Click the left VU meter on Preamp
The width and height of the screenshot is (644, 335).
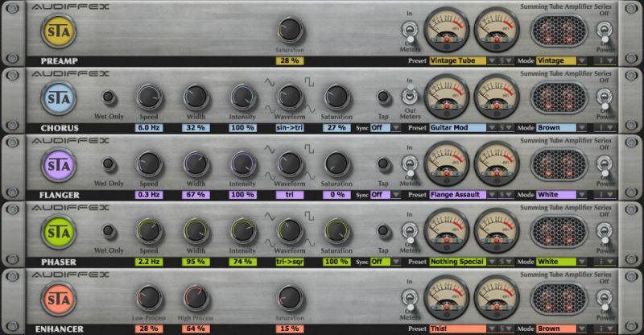tap(447, 30)
